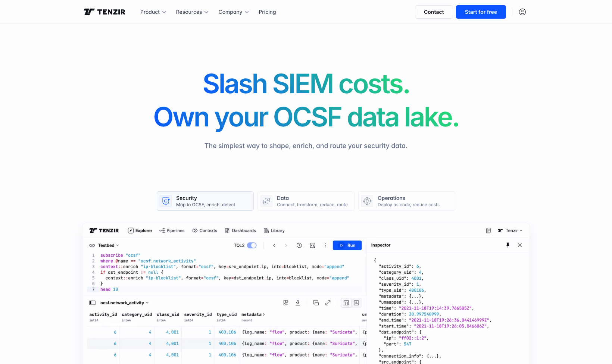
Task: Open the Pipelines tab label
Action: coord(175,230)
